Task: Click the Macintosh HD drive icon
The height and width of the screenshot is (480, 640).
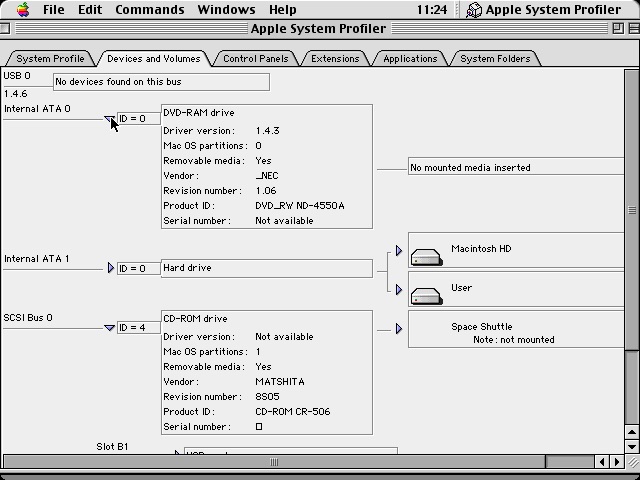Action: 426,255
